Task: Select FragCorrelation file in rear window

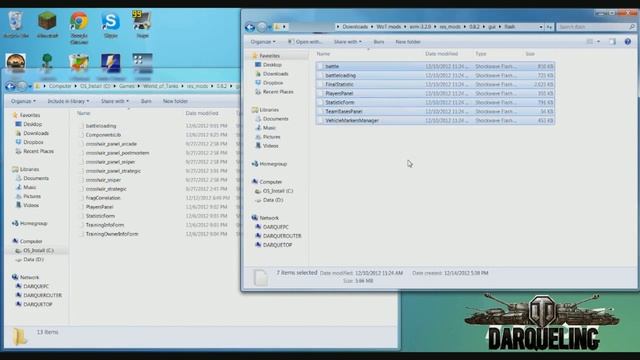Action: pos(103,198)
